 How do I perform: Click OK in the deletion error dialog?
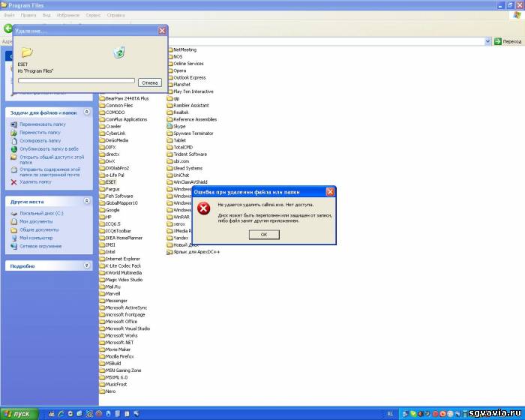coord(264,235)
